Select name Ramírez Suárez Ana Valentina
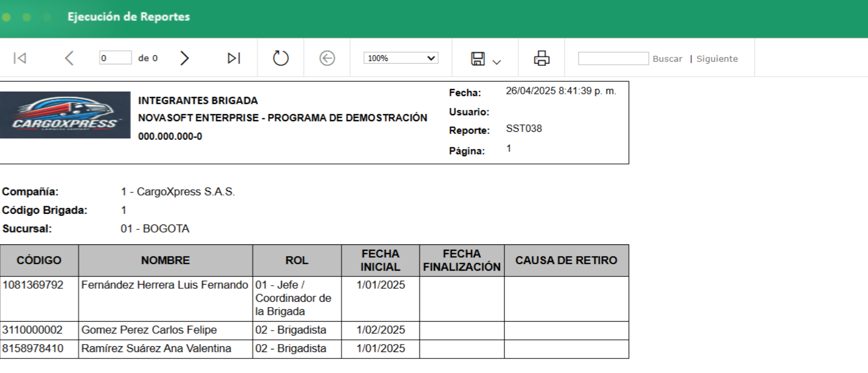 click(x=156, y=348)
